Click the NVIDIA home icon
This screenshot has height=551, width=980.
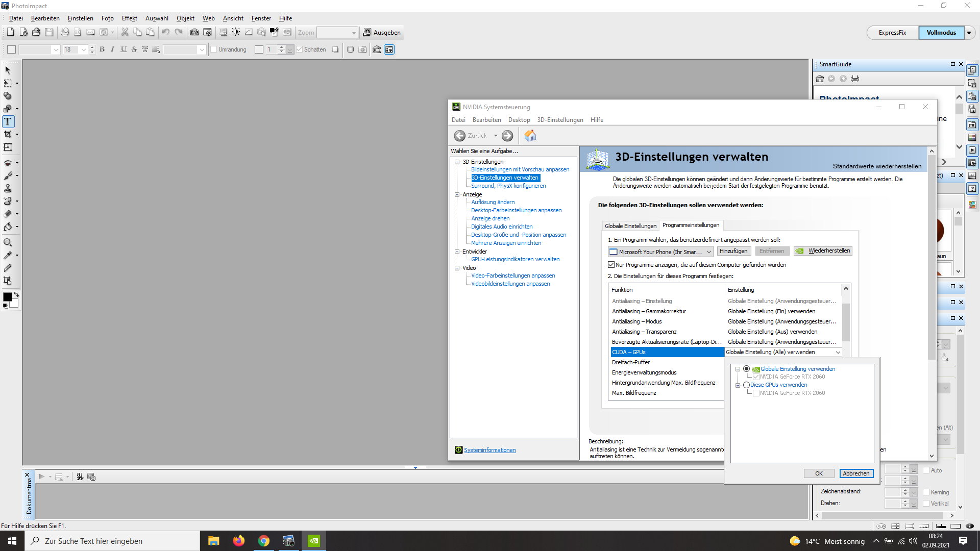pyautogui.click(x=530, y=135)
